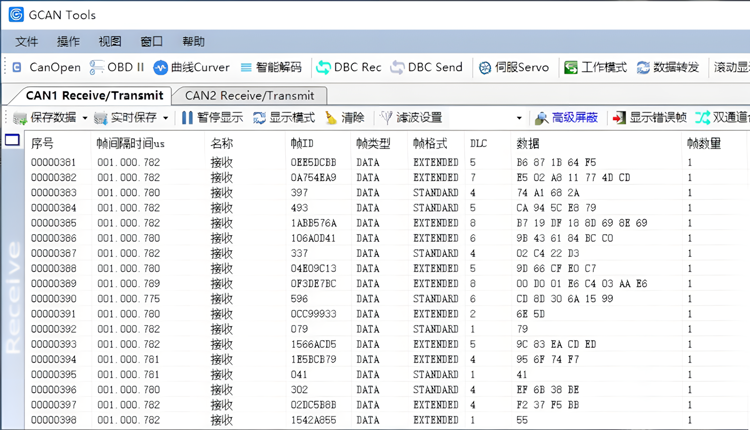Toggle 暂停显示 pause display
Screen dimensions: 750x430
click(x=211, y=118)
